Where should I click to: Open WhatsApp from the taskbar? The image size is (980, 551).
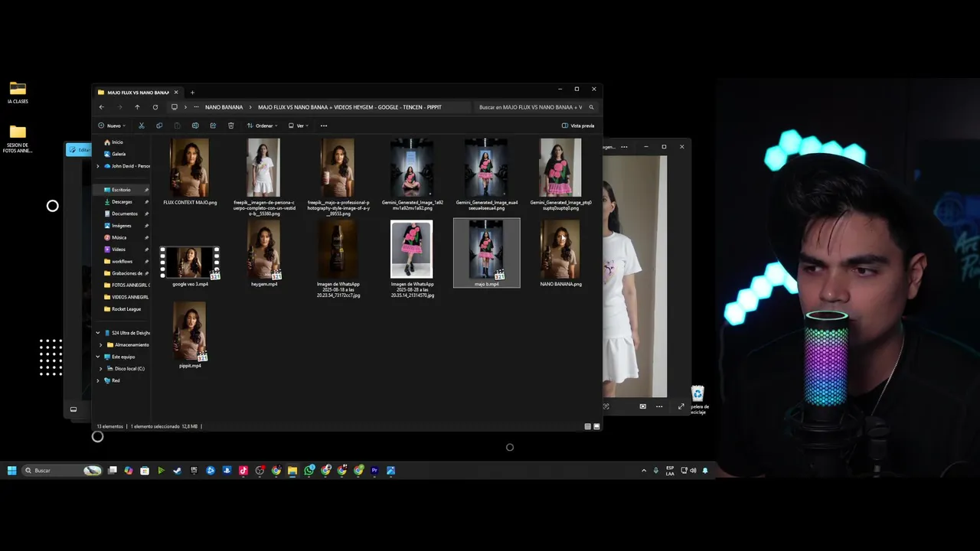pyautogui.click(x=309, y=471)
